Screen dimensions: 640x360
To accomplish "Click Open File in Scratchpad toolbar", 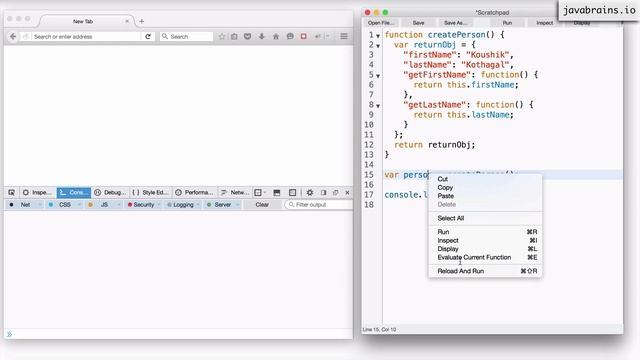I will click(380, 23).
